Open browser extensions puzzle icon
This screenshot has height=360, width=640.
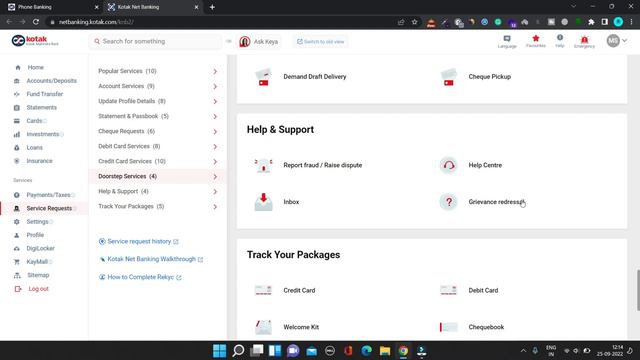tap(591, 22)
